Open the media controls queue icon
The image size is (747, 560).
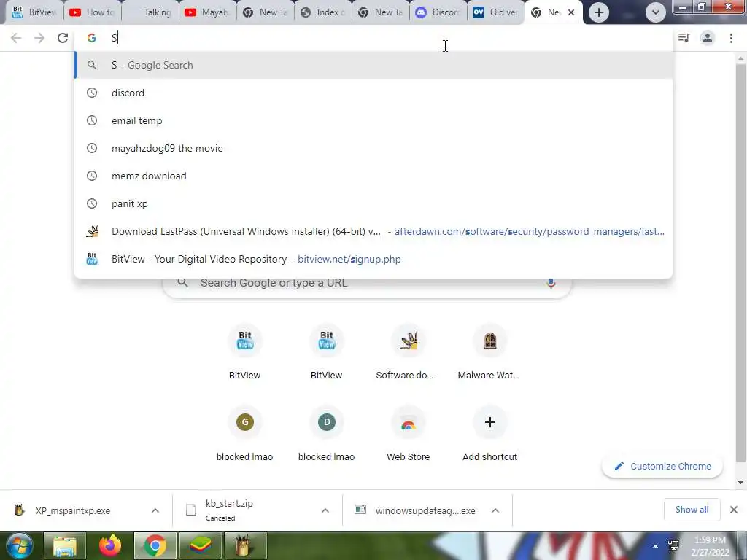pyautogui.click(x=684, y=38)
